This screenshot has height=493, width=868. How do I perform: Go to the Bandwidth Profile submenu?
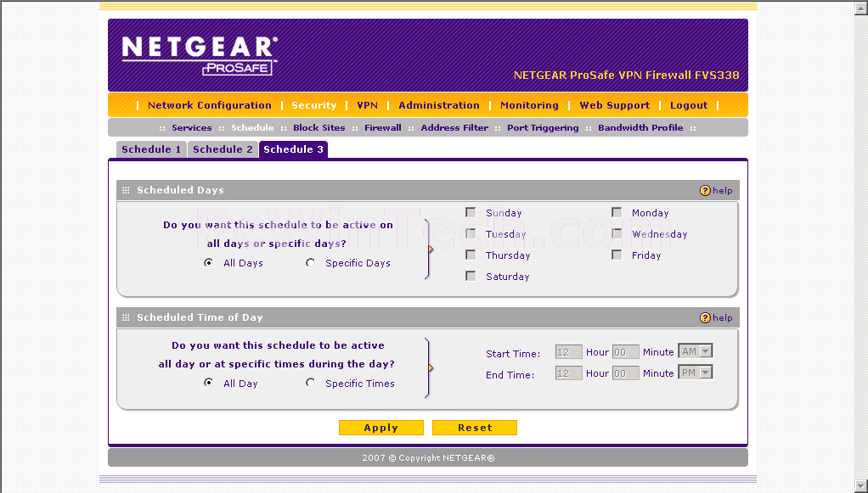pyautogui.click(x=640, y=128)
